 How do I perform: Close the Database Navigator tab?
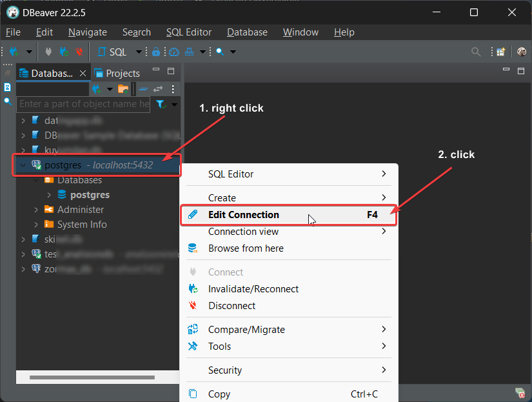point(83,74)
